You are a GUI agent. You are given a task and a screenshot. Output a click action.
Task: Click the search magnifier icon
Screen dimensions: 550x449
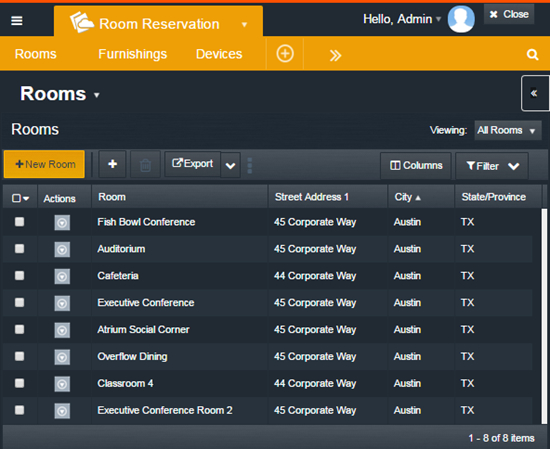point(532,54)
